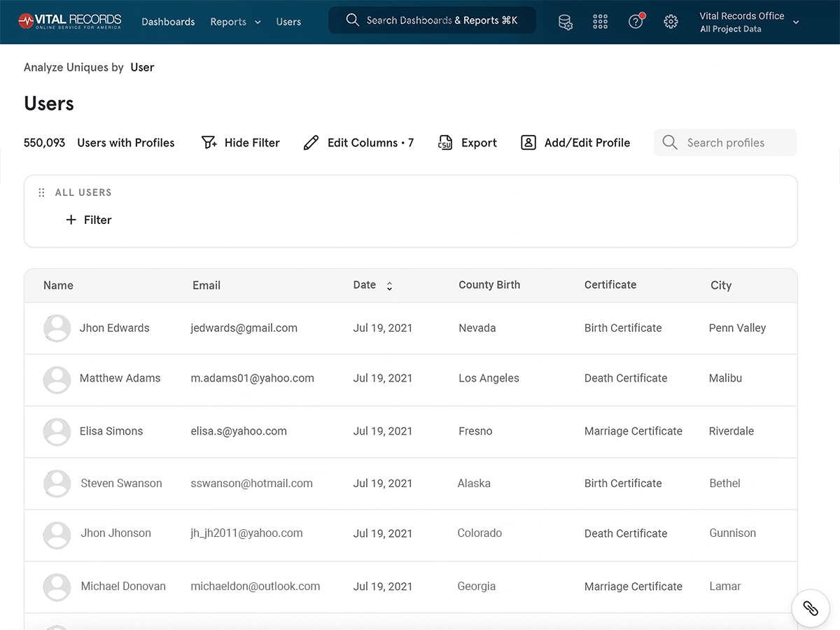Open the settings gear icon

tap(671, 22)
